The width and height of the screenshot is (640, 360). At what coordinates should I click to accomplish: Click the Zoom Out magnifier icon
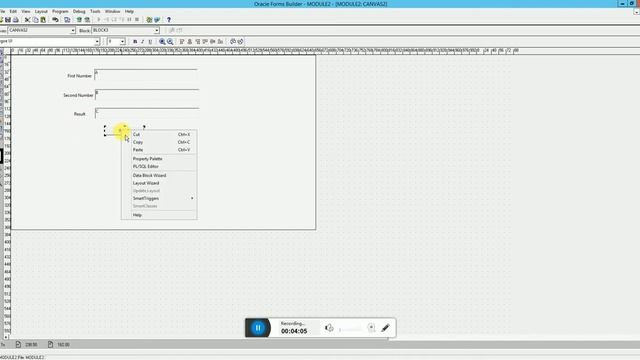[x=170, y=42]
